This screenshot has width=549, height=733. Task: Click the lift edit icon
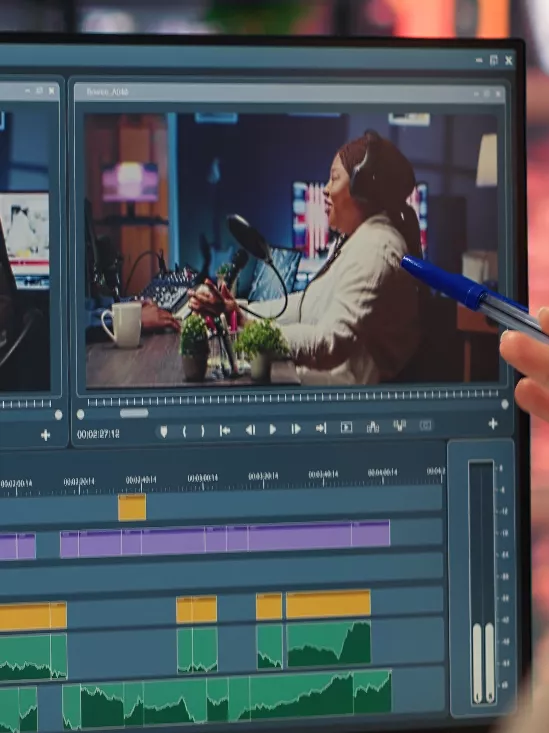pyautogui.click(x=373, y=427)
